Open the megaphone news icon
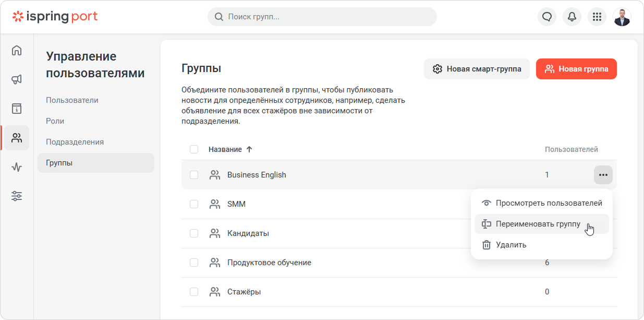 [x=17, y=79]
